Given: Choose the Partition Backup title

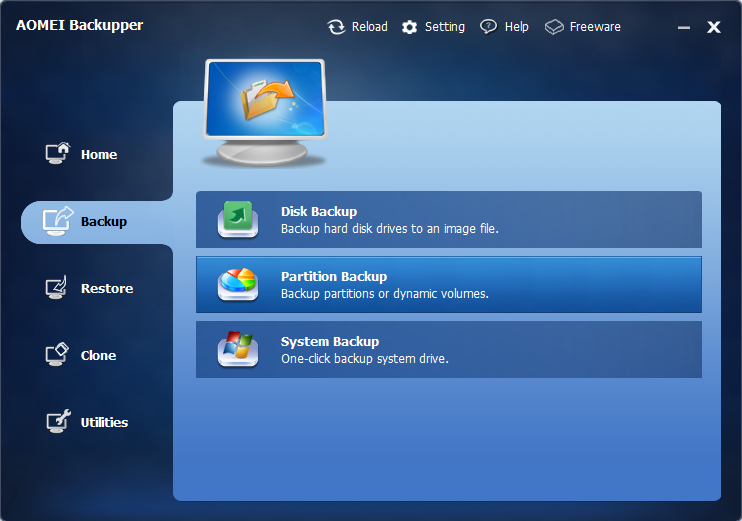Looking at the screenshot, I should (334, 276).
